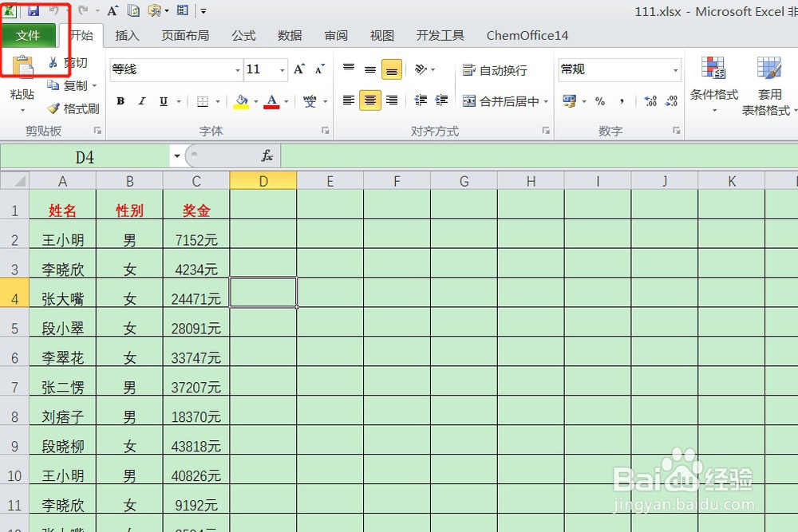798x532 pixels.
Task: Launch the Font (字体) dialog launcher
Action: [x=325, y=131]
